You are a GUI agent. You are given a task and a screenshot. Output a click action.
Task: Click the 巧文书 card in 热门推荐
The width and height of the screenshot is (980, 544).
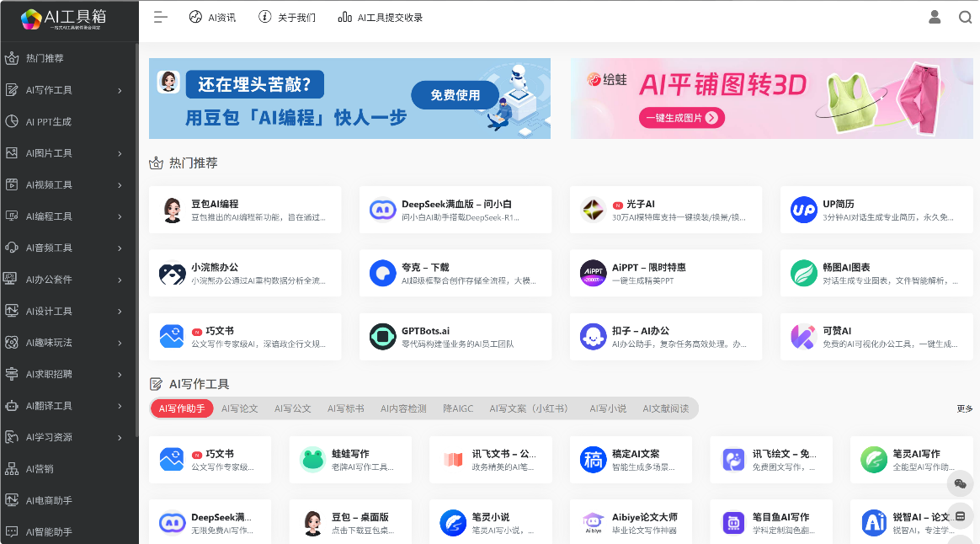tap(245, 337)
